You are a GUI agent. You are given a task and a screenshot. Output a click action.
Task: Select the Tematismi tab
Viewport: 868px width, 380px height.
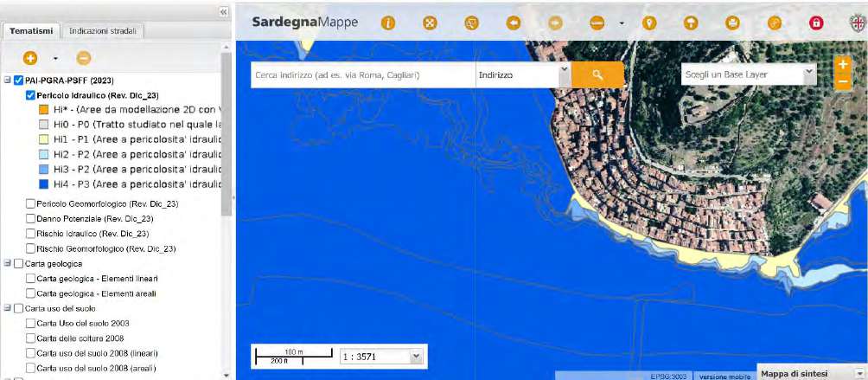pos(32,31)
